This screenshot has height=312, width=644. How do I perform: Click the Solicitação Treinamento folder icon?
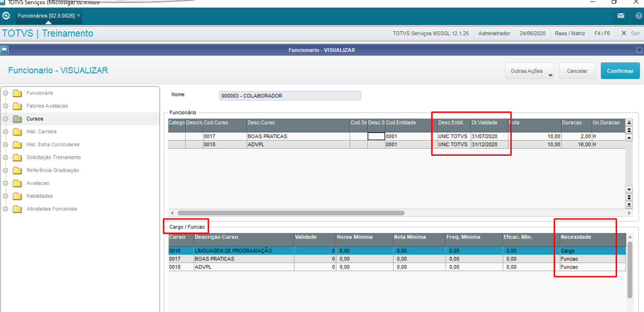point(17,158)
